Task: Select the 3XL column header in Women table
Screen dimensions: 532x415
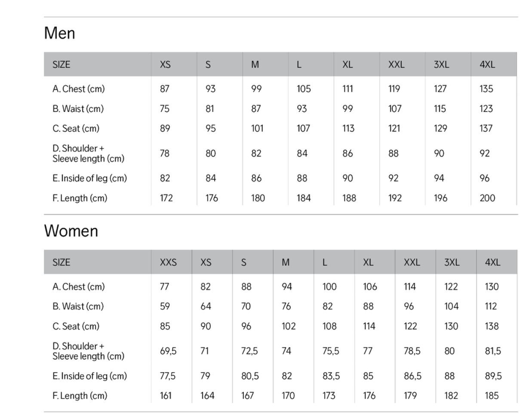Action: coord(452,262)
